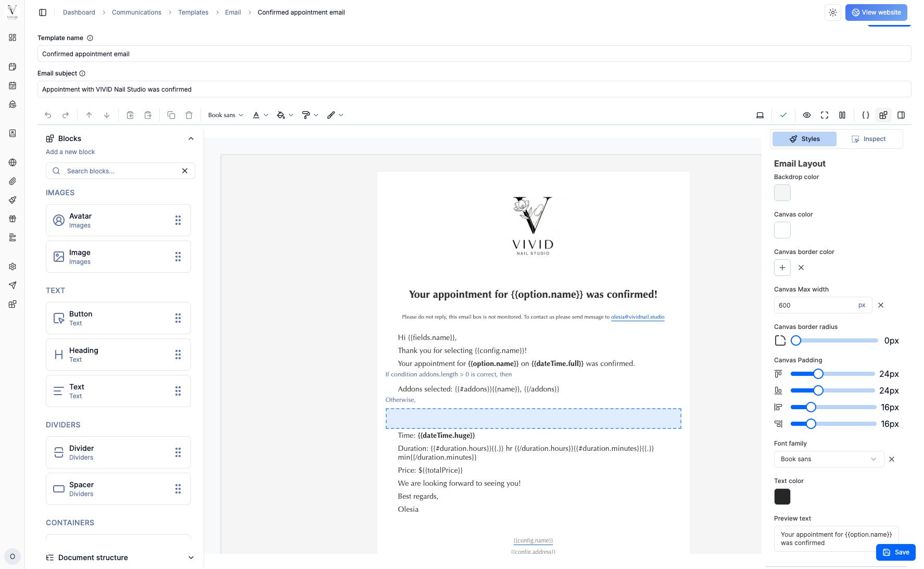Change the Canvas Max width px unit
This screenshot has height=569, width=924.
862,306
